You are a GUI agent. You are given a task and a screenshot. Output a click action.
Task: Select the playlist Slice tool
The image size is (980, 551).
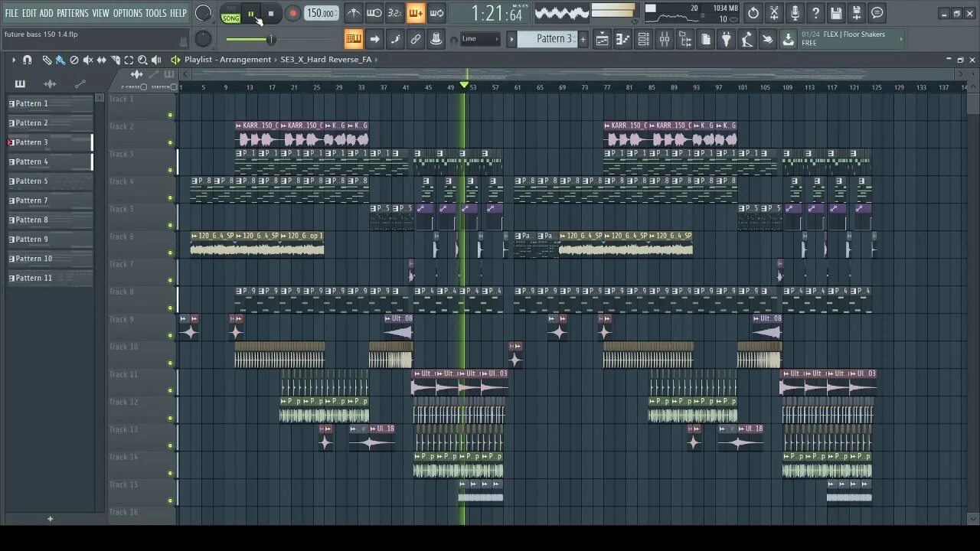[x=116, y=60]
